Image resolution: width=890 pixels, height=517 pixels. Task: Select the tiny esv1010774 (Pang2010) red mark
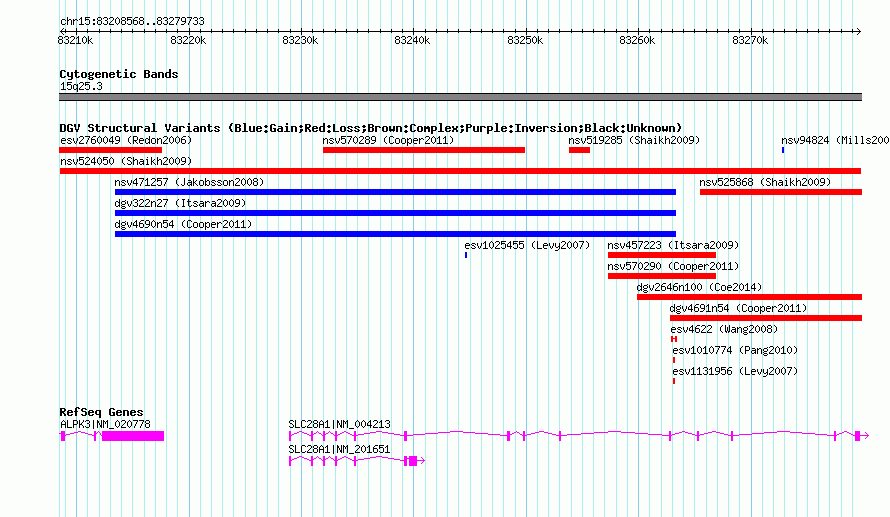674,360
